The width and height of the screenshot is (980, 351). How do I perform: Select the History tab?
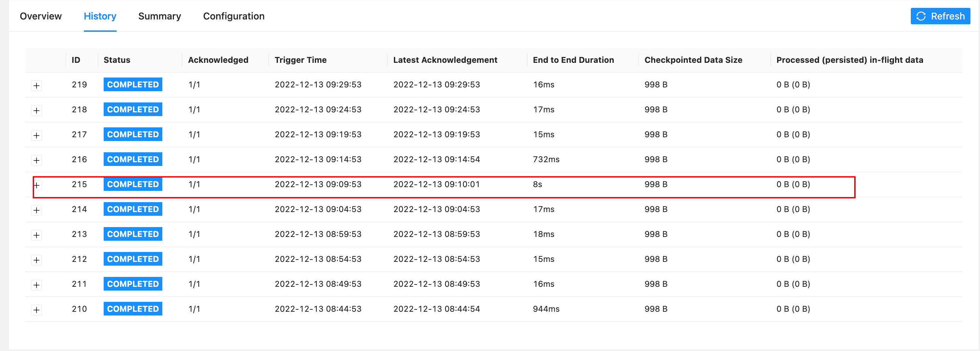100,16
